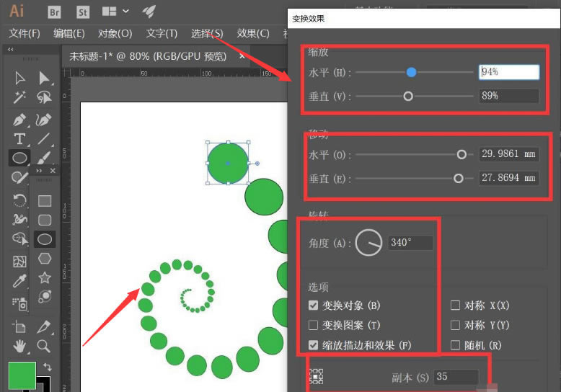Open the 选择(S) menu

(x=207, y=34)
